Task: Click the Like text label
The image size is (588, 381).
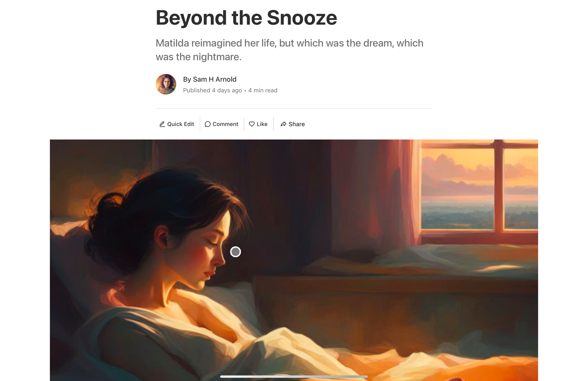Action: click(262, 124)
